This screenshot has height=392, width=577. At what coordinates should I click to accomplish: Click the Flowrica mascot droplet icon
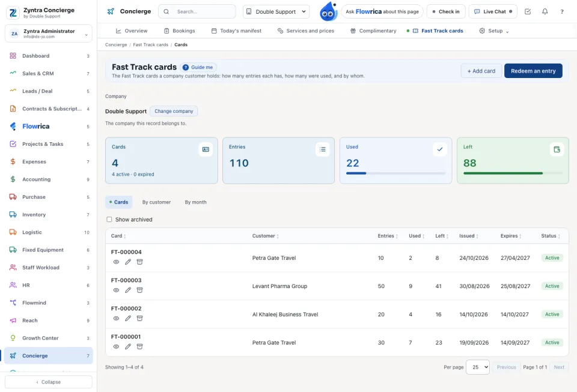pos(328,11)
